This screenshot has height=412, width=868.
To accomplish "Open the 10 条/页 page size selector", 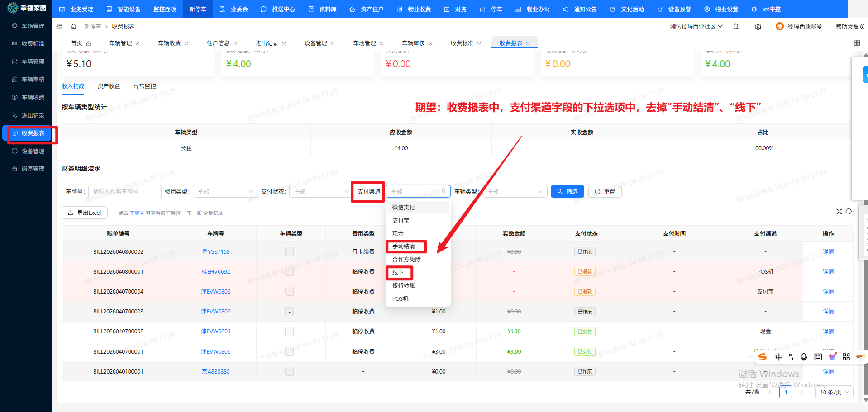I will point(835,392).
